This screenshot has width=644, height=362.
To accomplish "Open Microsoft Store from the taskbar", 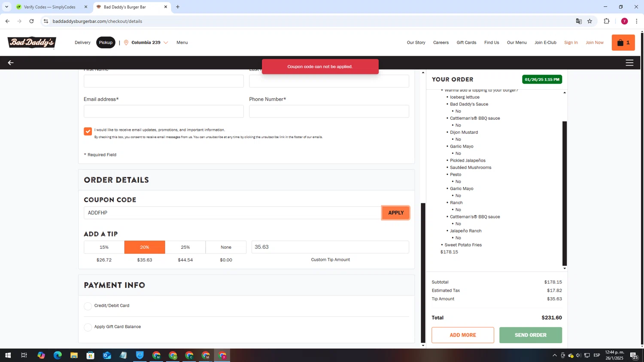I will (x=90, y=355).
